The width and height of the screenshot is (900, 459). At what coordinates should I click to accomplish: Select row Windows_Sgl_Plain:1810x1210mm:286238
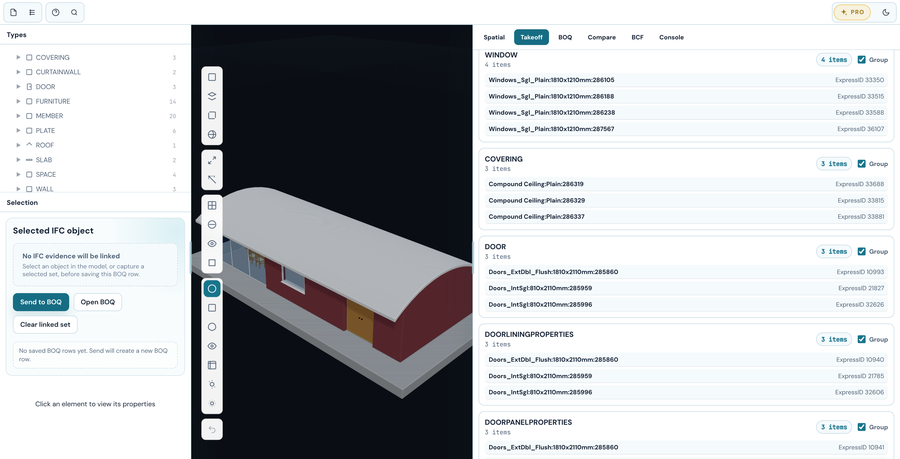(686, 113)
